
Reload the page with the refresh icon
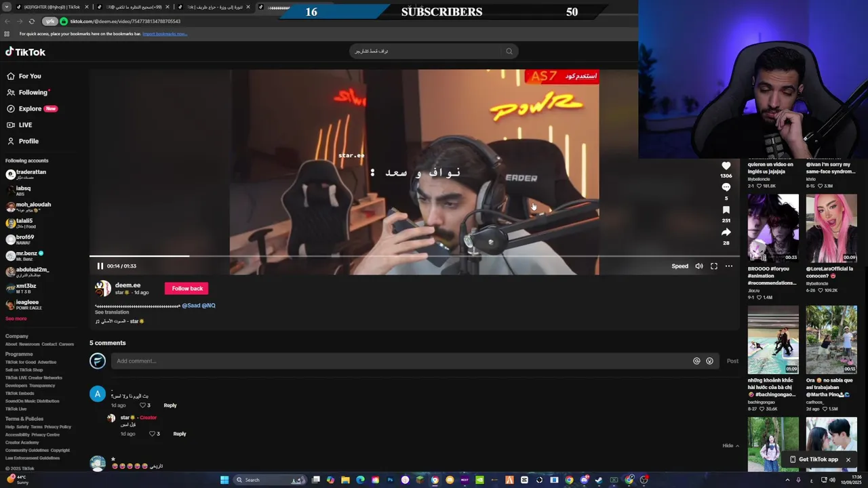[31, 21]
